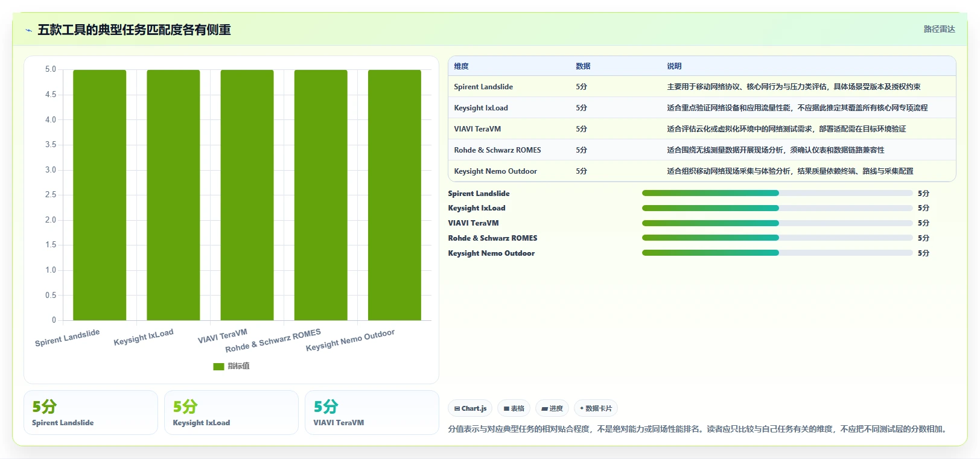Click the Spirent Landslide bar in chart
Screen dimensions: 980x459
(100, 195)
